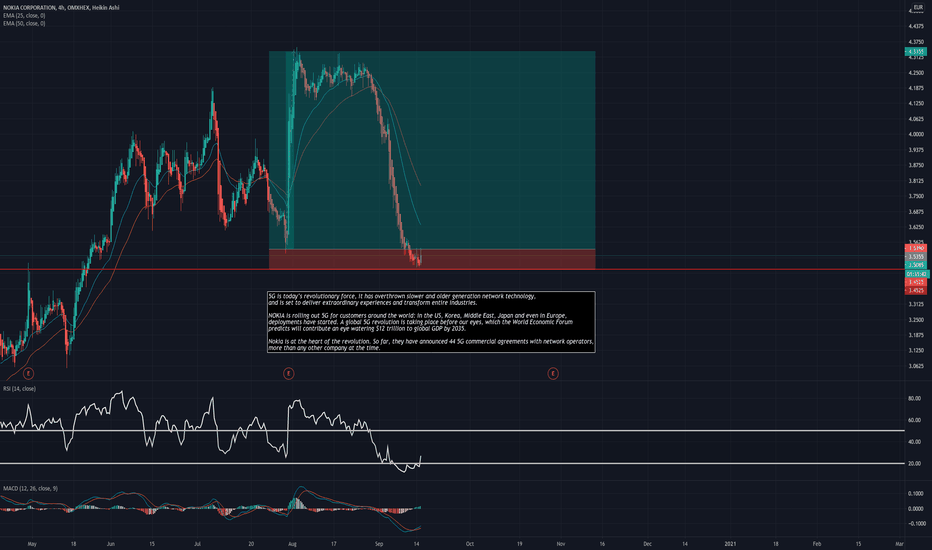Image resolution: width=932 pixels, height=550 pixels.
Task: Select the EMA (50, close, 0) indicator legend
Action: (24, 23)
